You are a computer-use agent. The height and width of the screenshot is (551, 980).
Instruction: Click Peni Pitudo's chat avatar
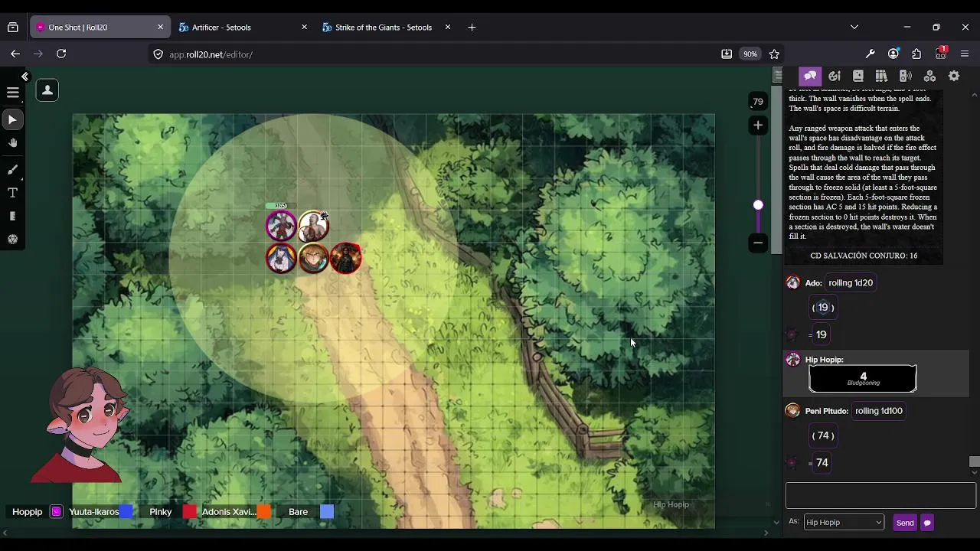point(792,411)
